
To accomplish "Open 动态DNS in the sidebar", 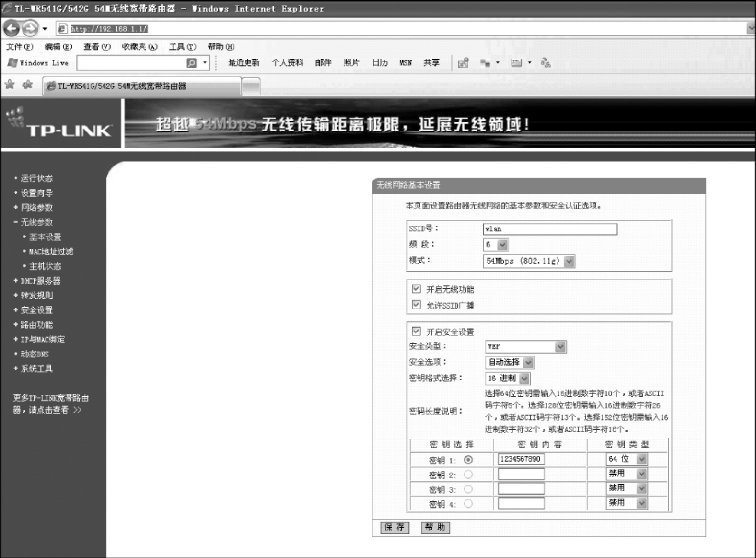I will [x=35, y=354].
